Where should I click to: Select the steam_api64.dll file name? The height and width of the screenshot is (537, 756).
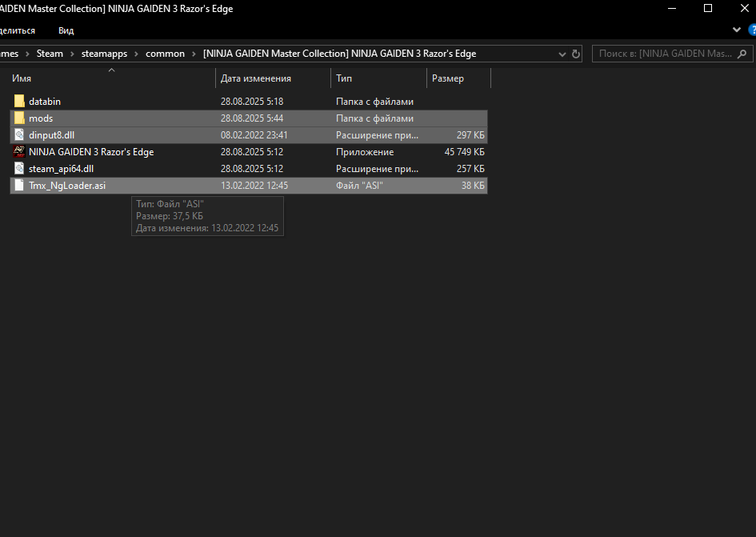point(62,168)
